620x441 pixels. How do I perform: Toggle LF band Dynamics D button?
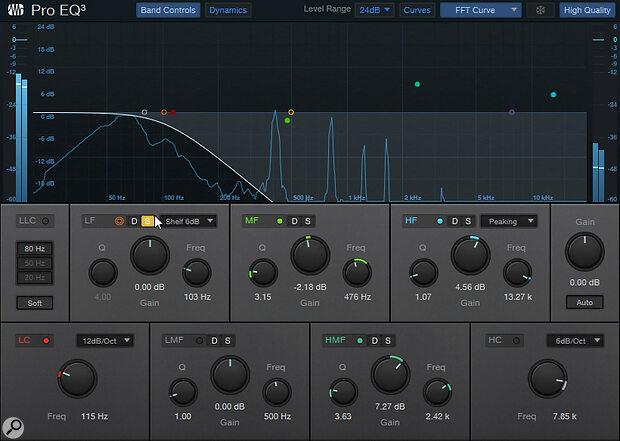pos(134,221)
